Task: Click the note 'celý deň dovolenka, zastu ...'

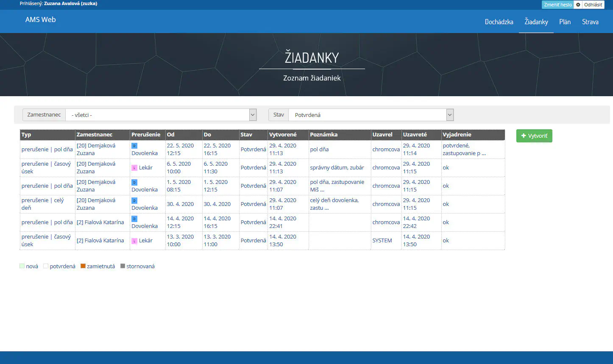Action: (334, 204)
